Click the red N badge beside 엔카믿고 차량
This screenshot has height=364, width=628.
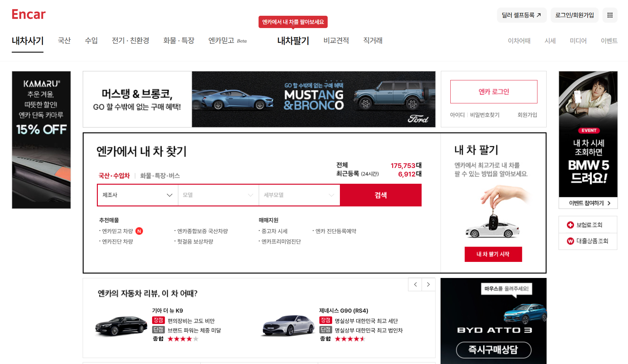139,231
